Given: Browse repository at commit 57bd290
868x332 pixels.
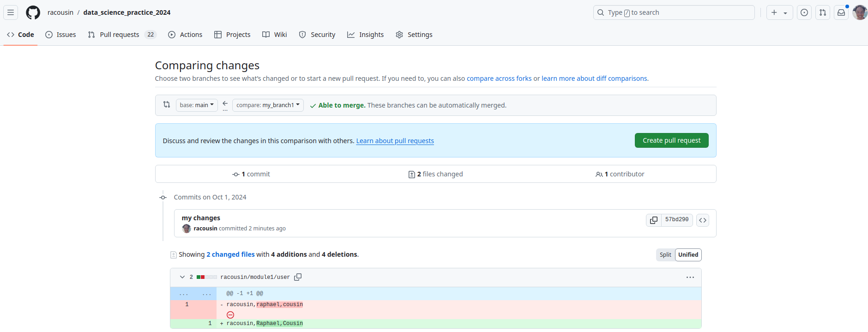Looking at the screenshot, I should (703, 220).
